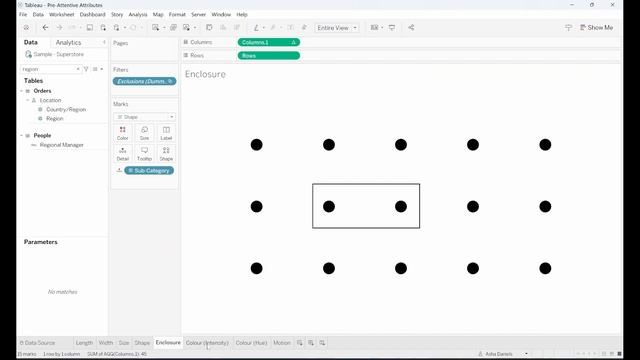
Task: Click the redo forward arrow
Action: click(x=59, y=27)
